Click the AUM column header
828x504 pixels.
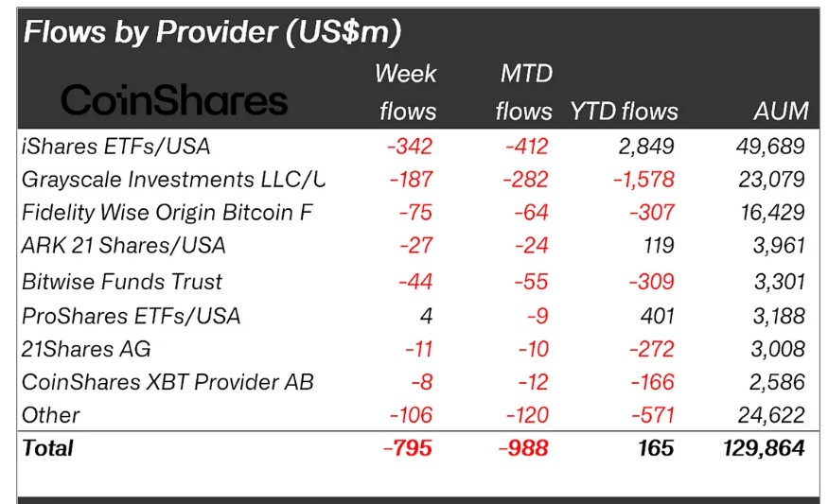pos(781,112)
